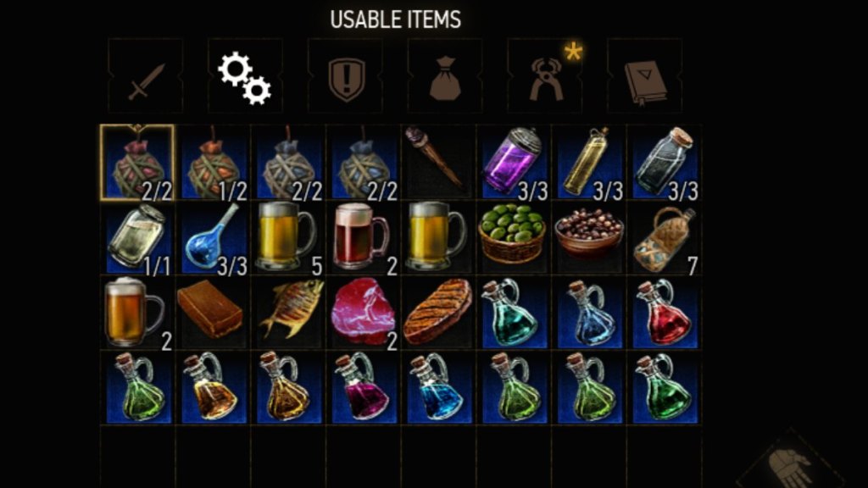Image resolution: width=868 pixels, height=488 pixels.
Task: Select the first empty inventory slot
Action: tap(138, 457)
